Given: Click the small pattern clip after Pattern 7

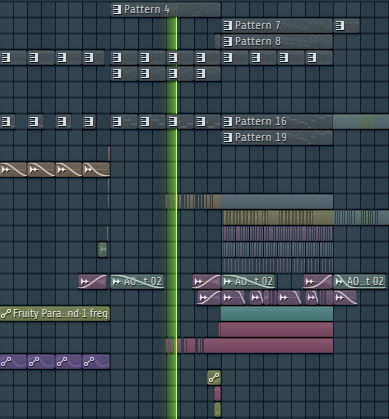Looking at the screenshot, I should 347,26.
